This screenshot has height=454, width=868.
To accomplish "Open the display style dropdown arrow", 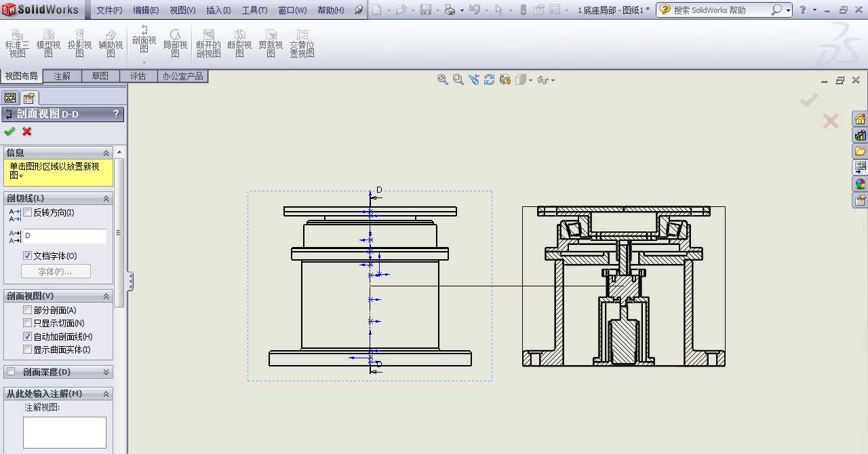I will pos(530,80).
